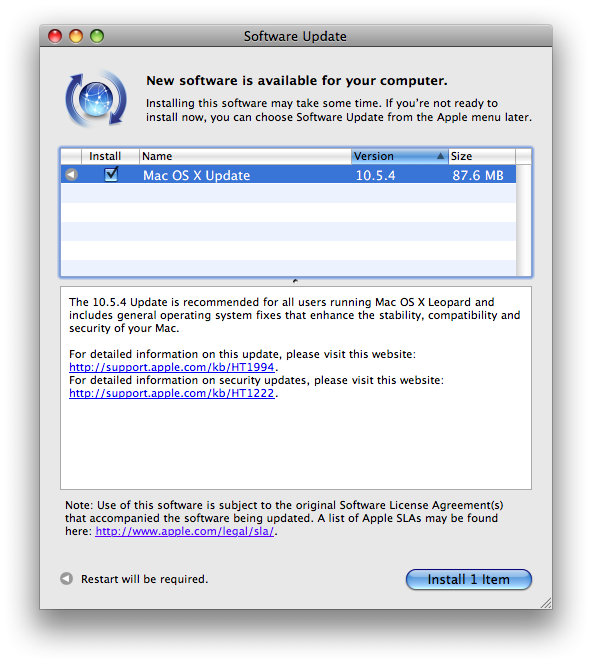Click the update list vertical scrollbar
The image size is (592, 664).
(523, 220)
